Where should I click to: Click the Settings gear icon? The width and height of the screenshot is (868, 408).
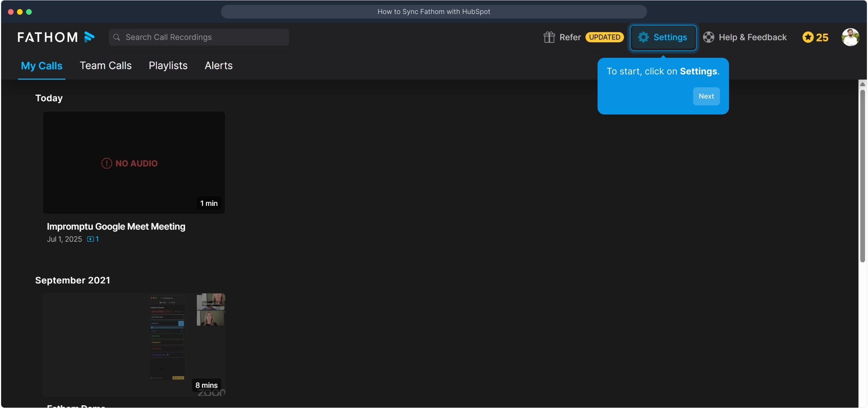[x=643, y=37]
